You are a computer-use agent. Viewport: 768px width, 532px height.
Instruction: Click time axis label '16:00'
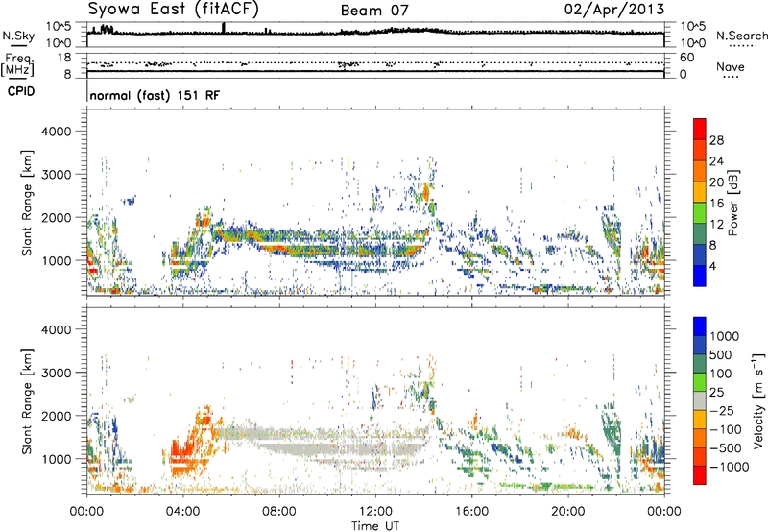(471, 512)
